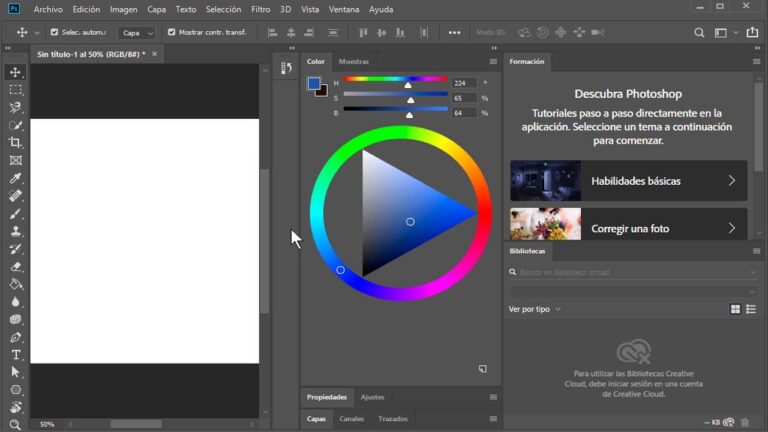Select the Lasso tool

click(15, 107)
